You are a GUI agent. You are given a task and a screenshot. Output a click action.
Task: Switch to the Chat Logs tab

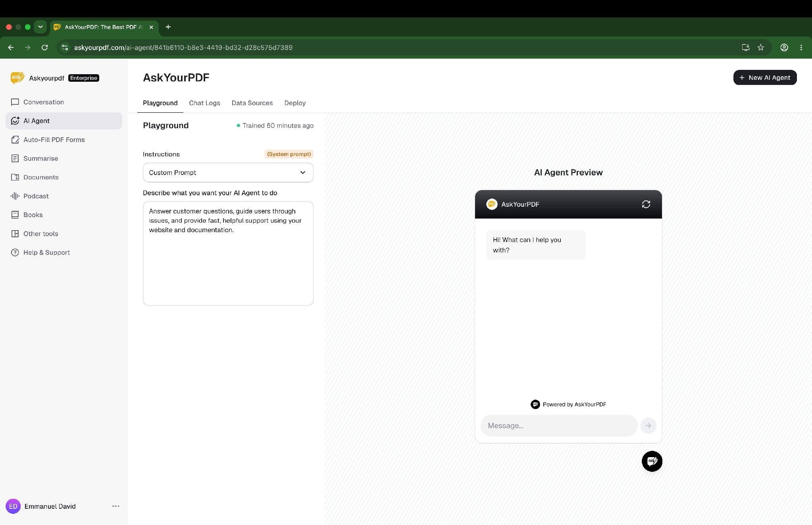[204, 103]
